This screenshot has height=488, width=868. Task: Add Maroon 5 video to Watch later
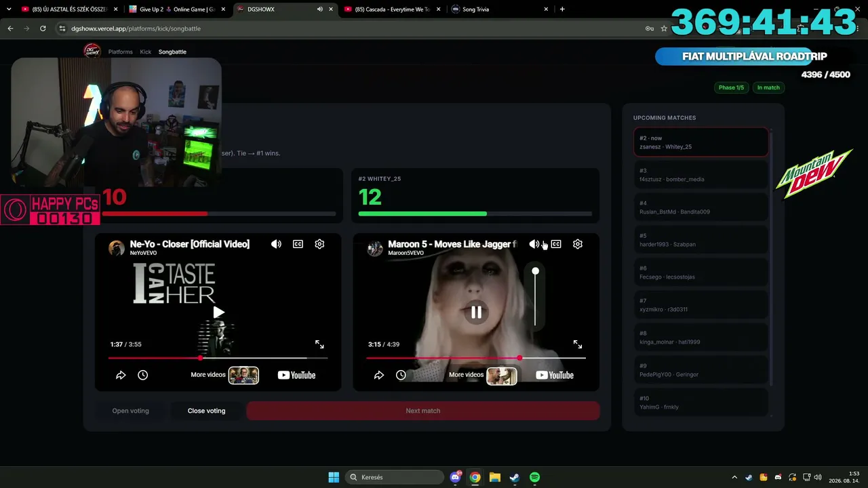[401, 375]
